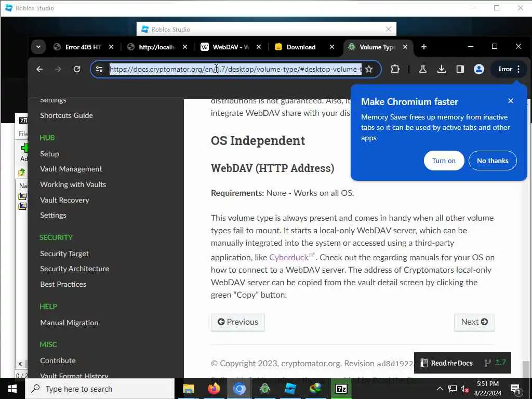Viewport: 532px width, 399px height.
Task: Open a new browser tab
Action: pyautogui.click(x=424, y=47)
